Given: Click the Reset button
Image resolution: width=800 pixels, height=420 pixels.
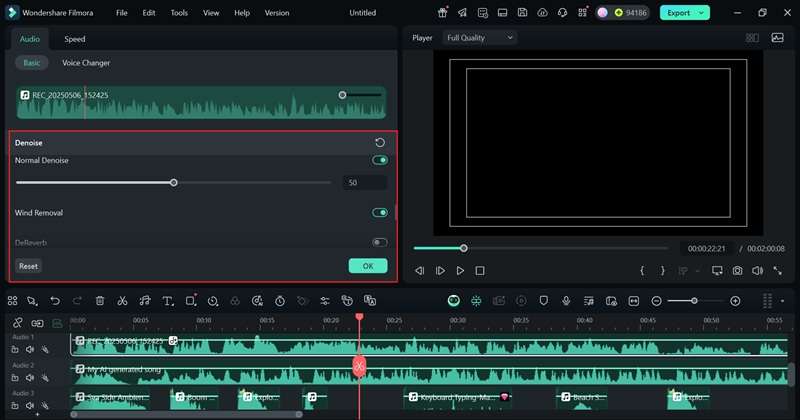Looking at the screenshot, I should click(29, 266).
